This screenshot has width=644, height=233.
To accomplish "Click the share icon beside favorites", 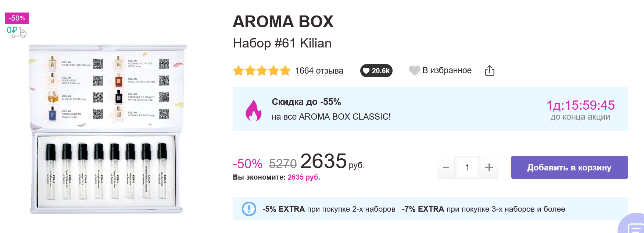I will (490, 70).
